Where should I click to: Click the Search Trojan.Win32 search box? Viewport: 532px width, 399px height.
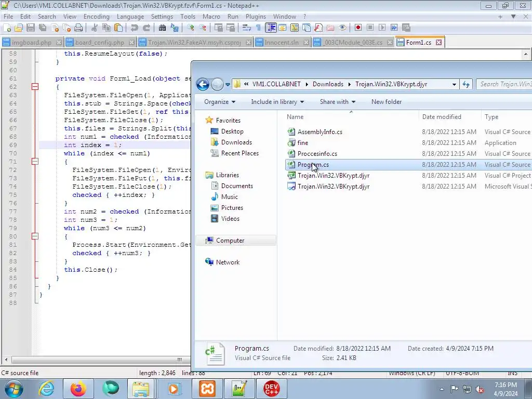coord(504,84)
